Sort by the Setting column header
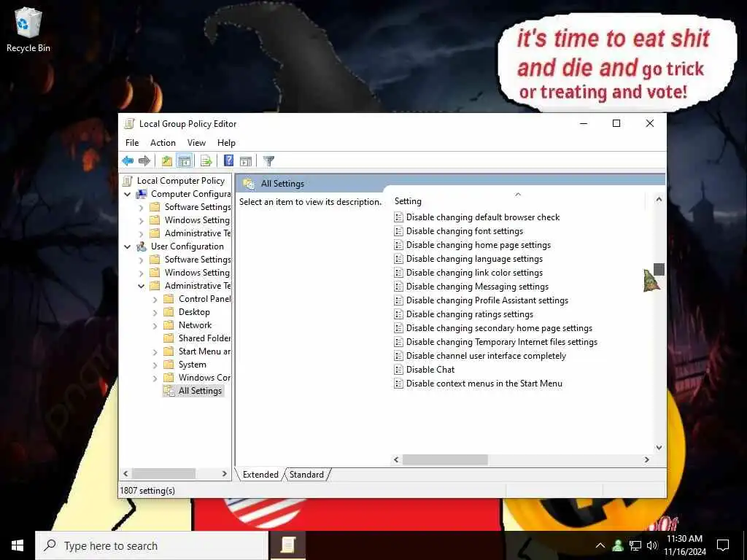The width and height of the screenshot is (747, 560). click(518, 201)
